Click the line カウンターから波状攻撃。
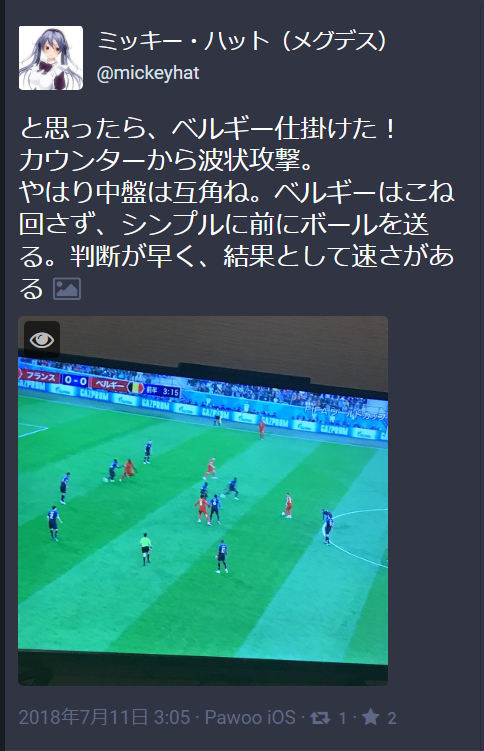Viewport: 484px width, 751px height. point(167,160)
